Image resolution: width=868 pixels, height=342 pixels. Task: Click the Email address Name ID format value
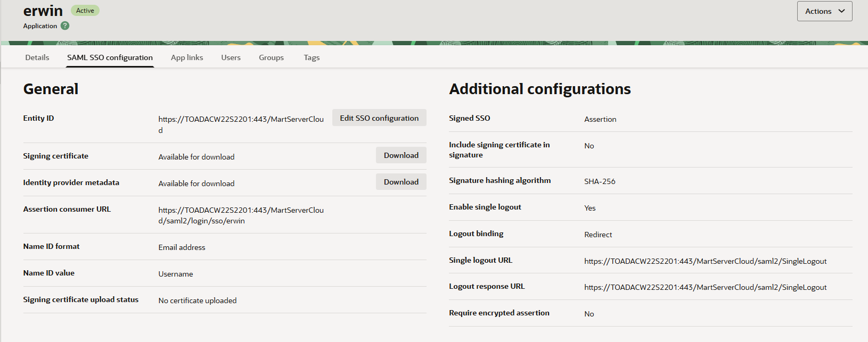pos(182,247)
